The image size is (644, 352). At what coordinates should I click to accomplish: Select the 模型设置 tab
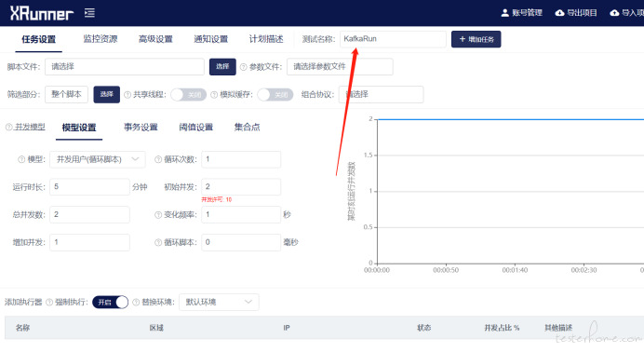79,128
